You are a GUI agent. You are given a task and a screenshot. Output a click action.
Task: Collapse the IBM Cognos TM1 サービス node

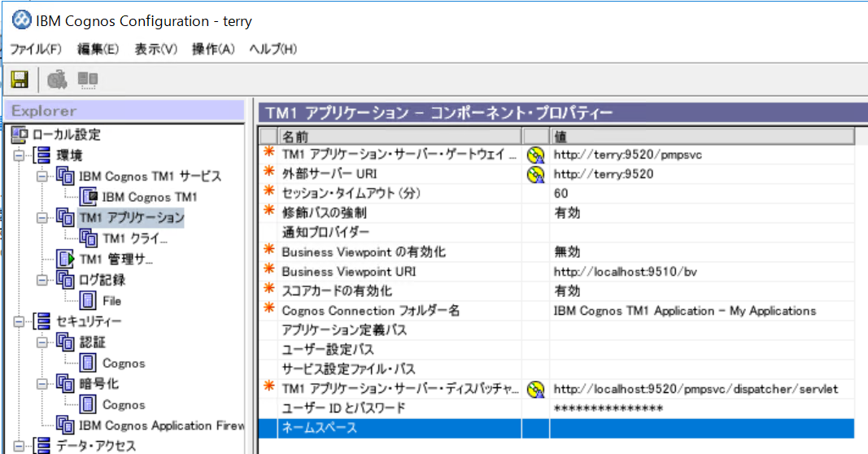click(x=42, y=177)
